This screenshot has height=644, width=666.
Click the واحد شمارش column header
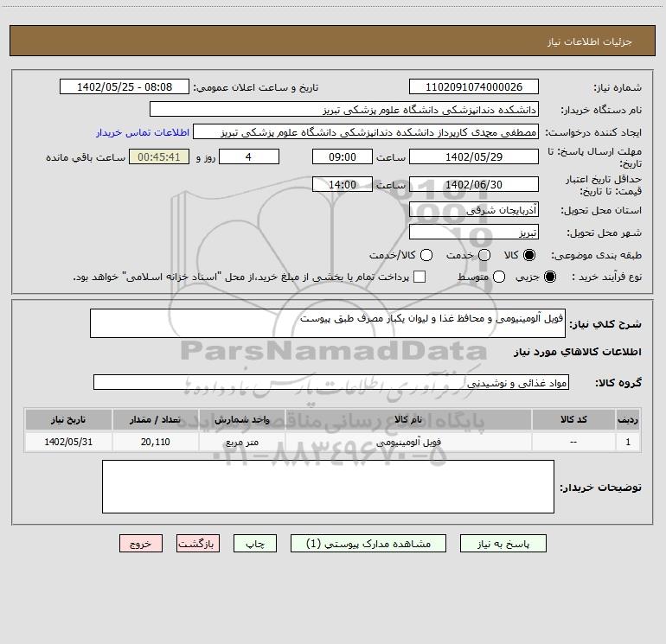tap(241, 419)
